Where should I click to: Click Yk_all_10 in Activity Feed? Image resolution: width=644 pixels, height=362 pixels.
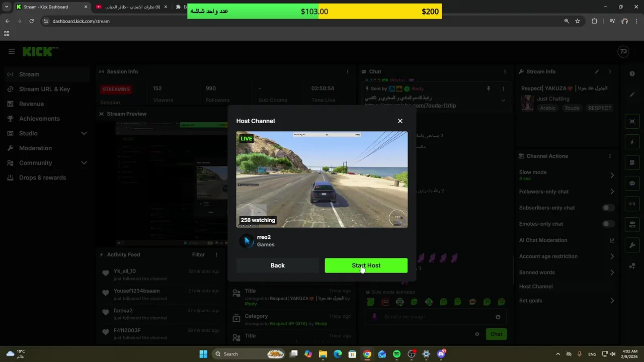pyautogui.click(x=125, y=271)
